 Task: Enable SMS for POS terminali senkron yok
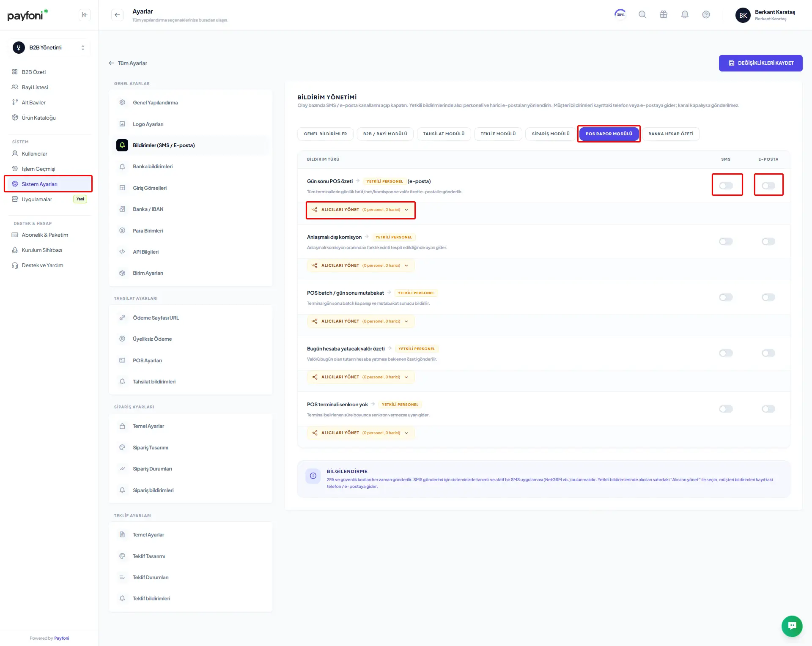(726, 409)
